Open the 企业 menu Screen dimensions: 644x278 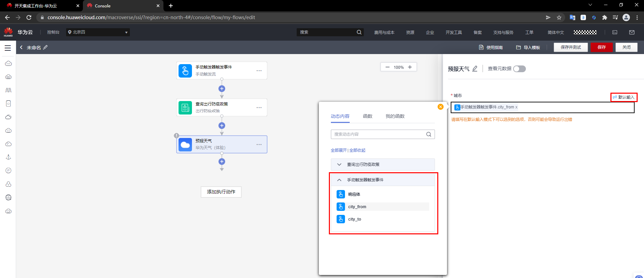(430, 32)
